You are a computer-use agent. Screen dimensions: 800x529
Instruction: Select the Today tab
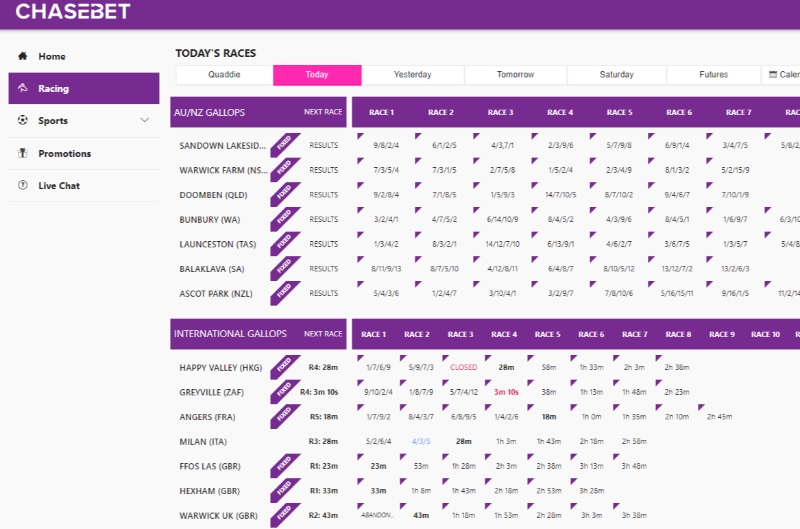(x=317, y=74)
